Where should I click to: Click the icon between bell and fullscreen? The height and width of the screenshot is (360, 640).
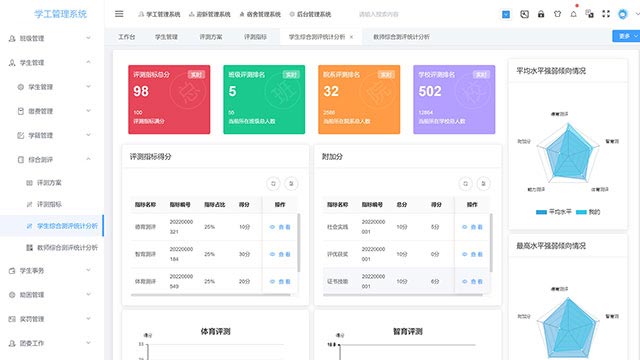[590, 14]
